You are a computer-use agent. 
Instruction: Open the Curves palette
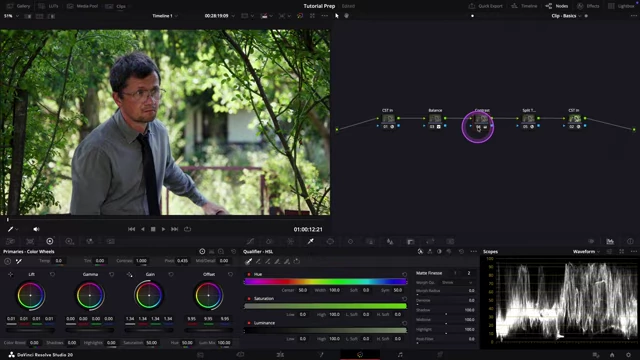click(x=250, y=241)
